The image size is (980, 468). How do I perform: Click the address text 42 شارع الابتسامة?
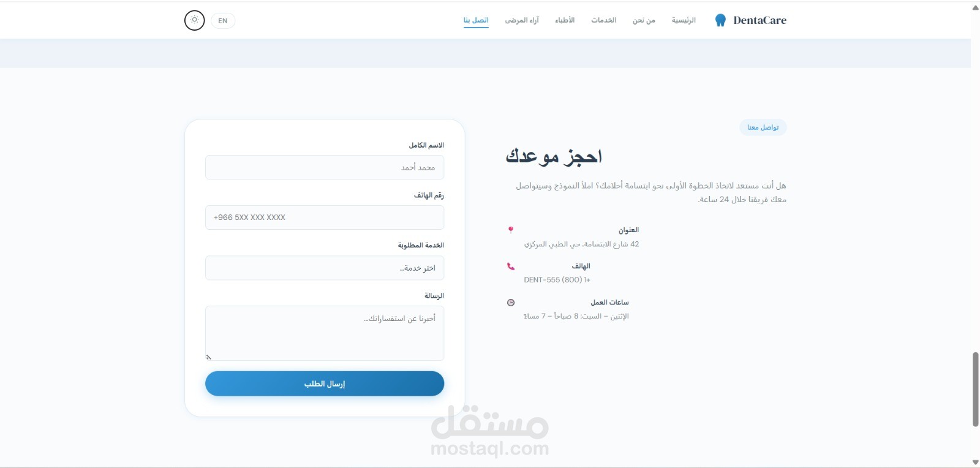click(x=581, y=244)
